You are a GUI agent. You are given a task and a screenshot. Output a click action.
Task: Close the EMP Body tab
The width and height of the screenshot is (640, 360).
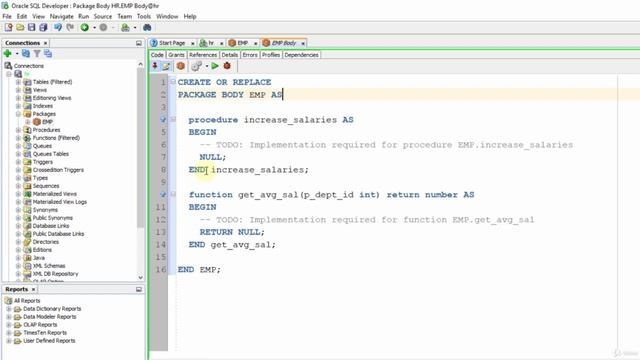[303, 43]
